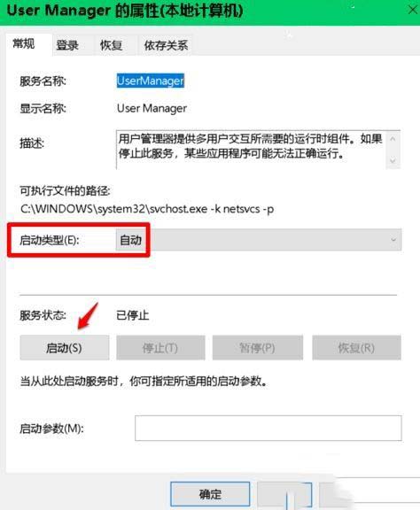
Task: Click the 暂停(P) button
Action: click(258, 348)
